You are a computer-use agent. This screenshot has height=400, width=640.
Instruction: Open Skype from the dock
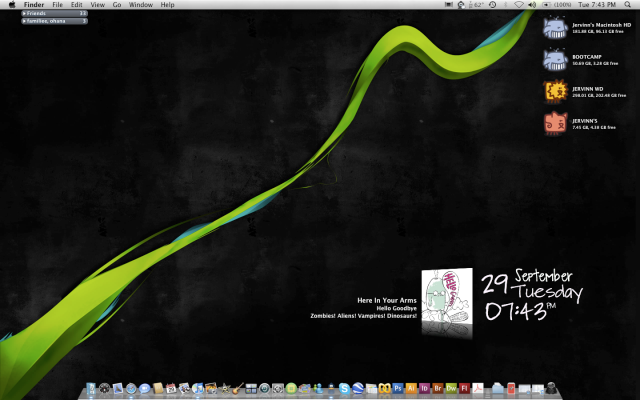point(344,387)
